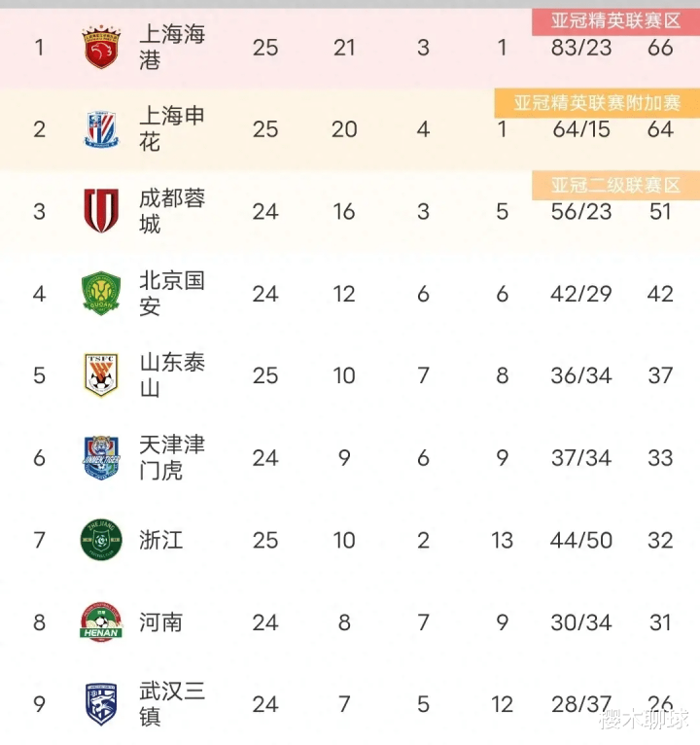The image size is (700, 745).
Task: Click the Shanghai Port team crest
Action: coord(101,47)
